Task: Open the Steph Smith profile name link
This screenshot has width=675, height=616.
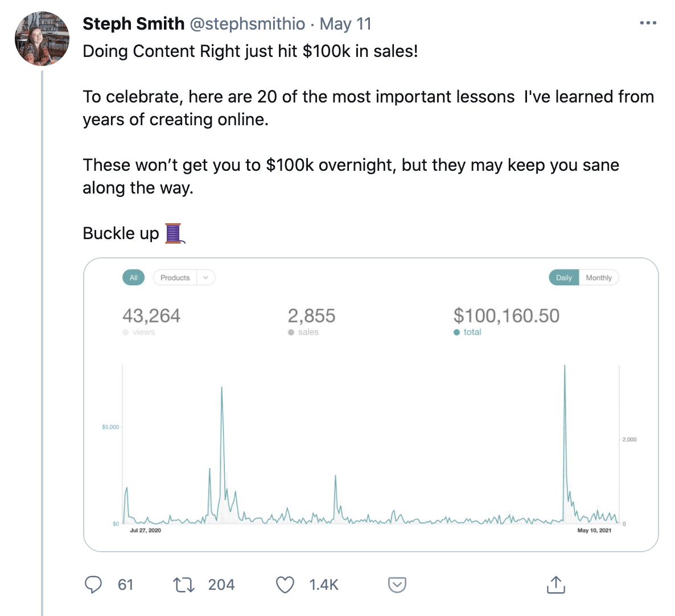Action: pos(133,24)
